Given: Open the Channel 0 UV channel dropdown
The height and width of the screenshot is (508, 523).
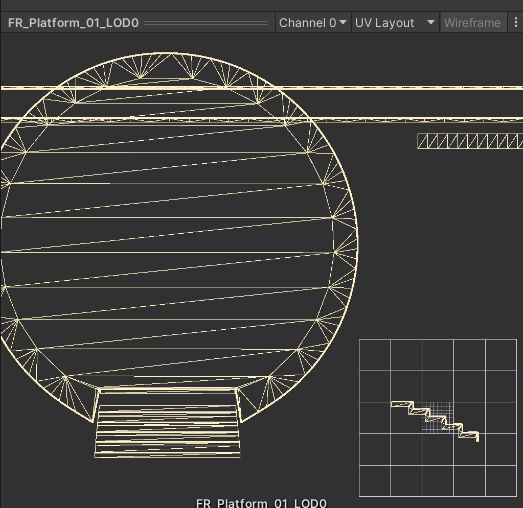Looking at the screenshot, I should (x=313, y=23).
